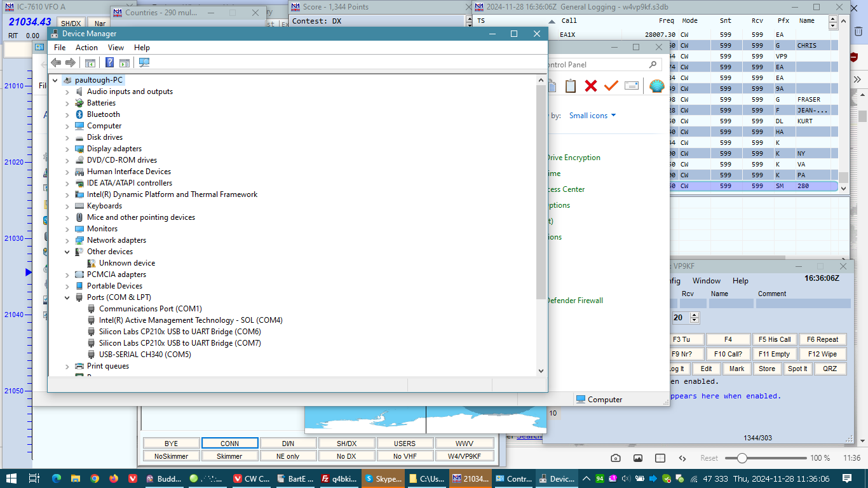Click the blue Help question-mark toolbar icon
868x488 pixels.
point(109,62)
